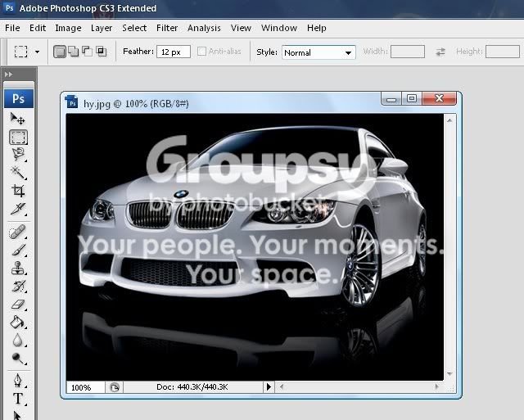Click the swap width and height icon
Viewport: 524px width, 420px height.
440,52
